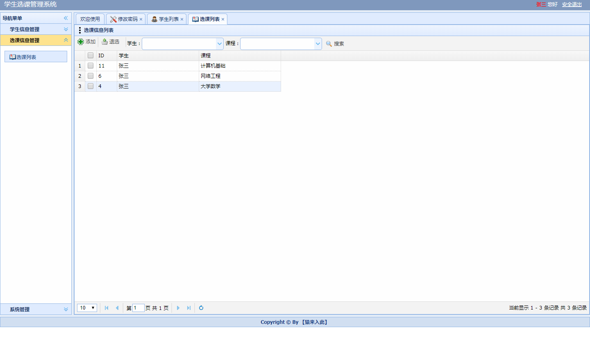Click the page number input box

pyautogui.click(x=138, y=308)
